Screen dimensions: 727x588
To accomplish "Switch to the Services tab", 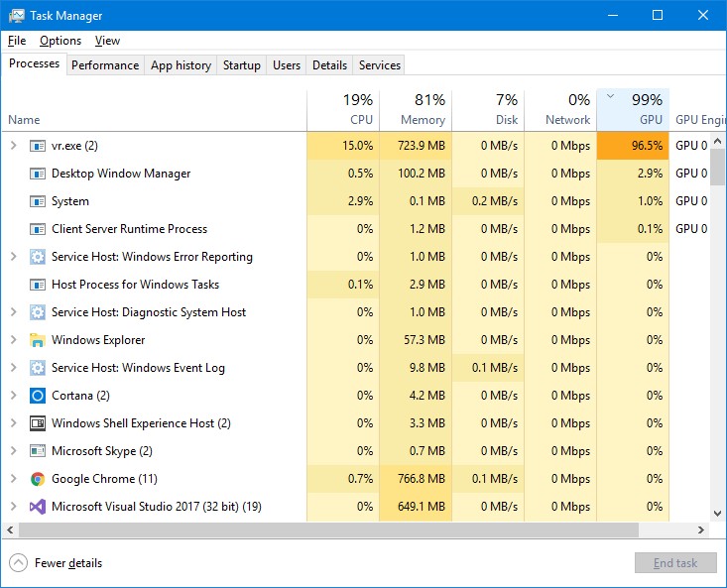I will 380,65.
